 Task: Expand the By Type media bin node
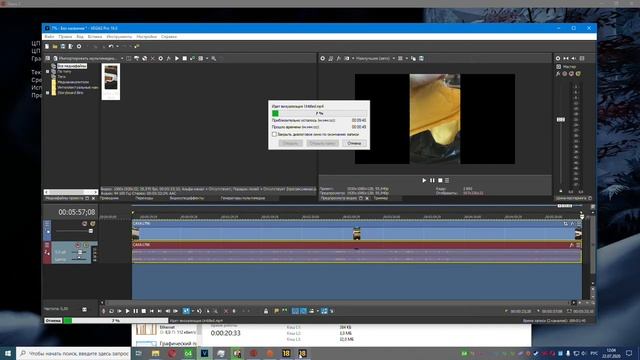click(48, 71)
